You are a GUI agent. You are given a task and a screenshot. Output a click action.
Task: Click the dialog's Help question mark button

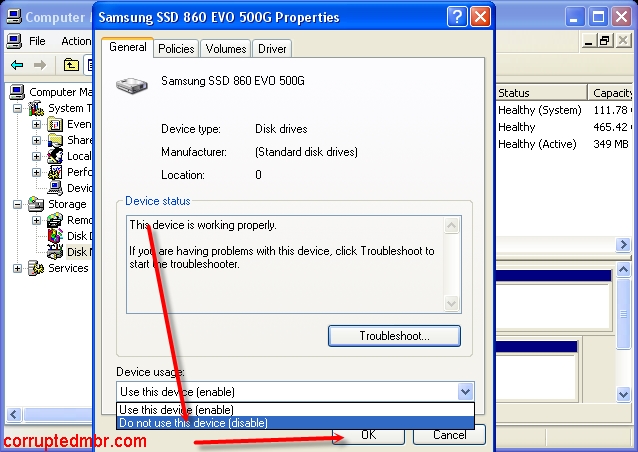pos(456,17)
